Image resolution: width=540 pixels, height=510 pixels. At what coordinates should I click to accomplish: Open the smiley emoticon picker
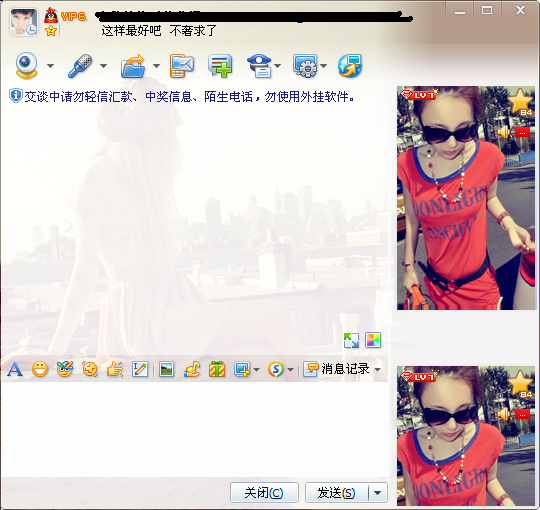tap(40, 369)
